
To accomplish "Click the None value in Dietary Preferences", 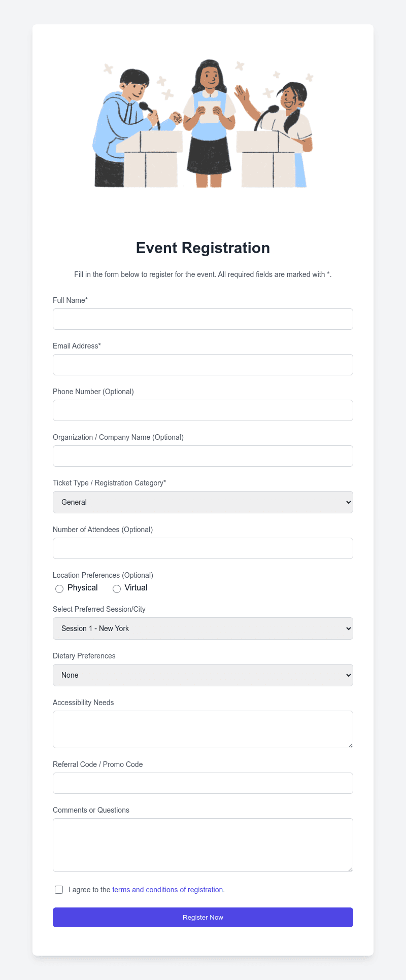I will pyautogui.click(x=70, y=675).
